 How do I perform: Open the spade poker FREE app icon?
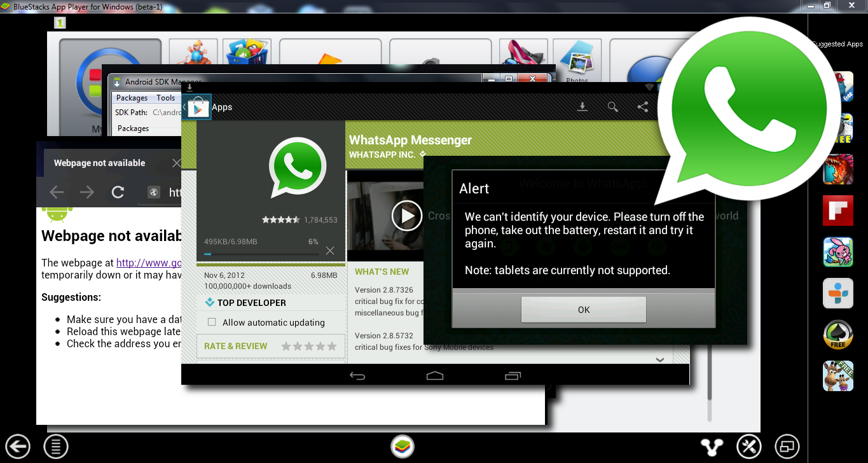pos(837,335)
